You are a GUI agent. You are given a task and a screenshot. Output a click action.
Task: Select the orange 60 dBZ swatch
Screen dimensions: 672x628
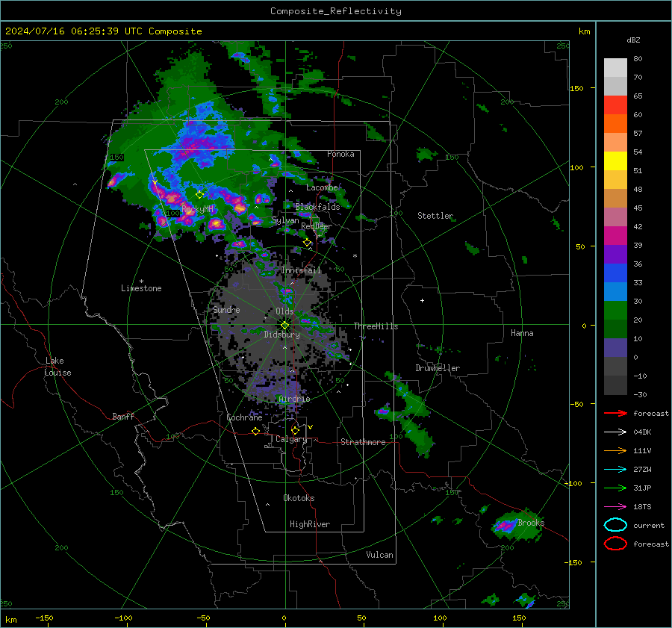click(x=615, y=123)
